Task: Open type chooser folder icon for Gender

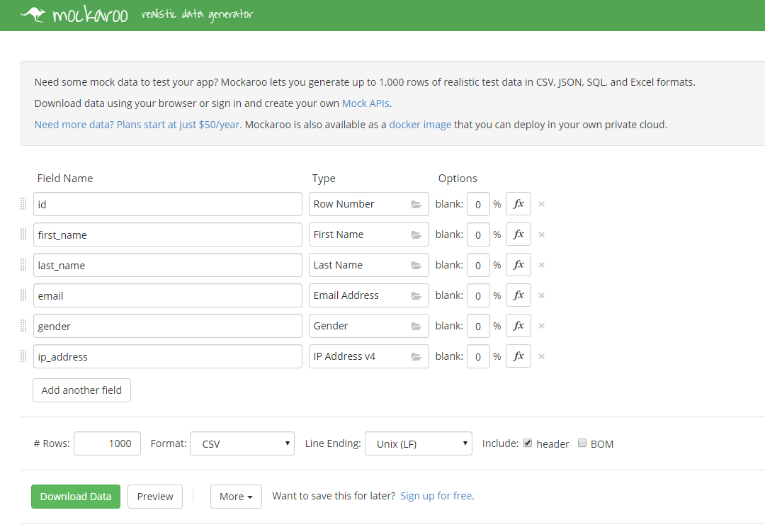Action: click(416, 327)
